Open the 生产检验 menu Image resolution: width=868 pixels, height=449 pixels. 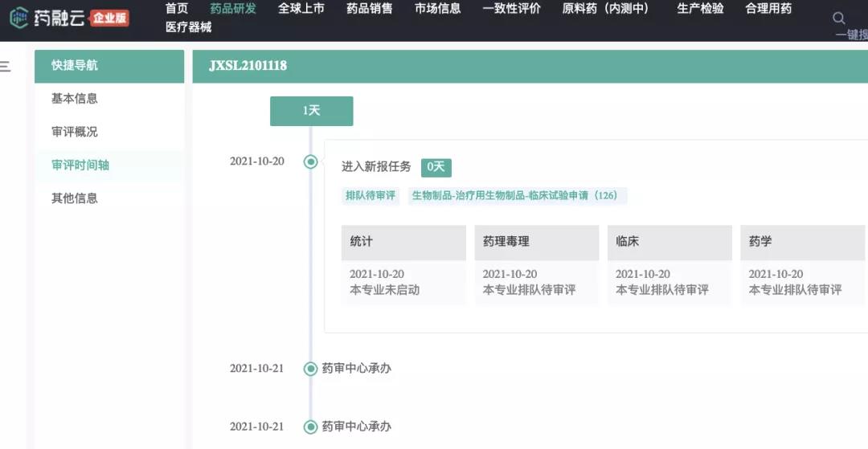[x=700, y=8]
